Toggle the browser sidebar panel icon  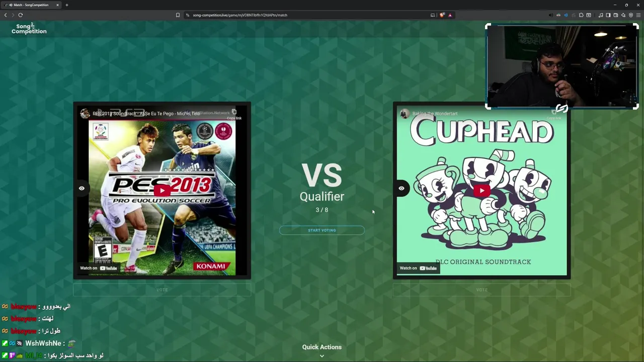(608, 15)
